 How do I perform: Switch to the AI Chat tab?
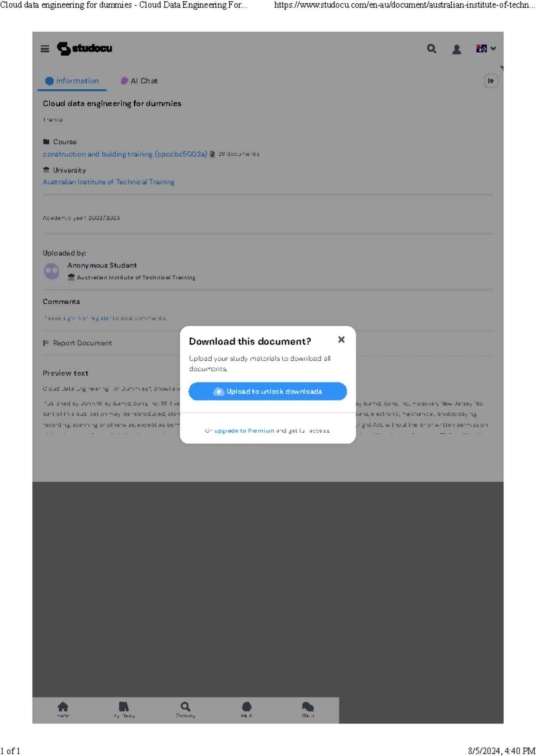(139, 81)
